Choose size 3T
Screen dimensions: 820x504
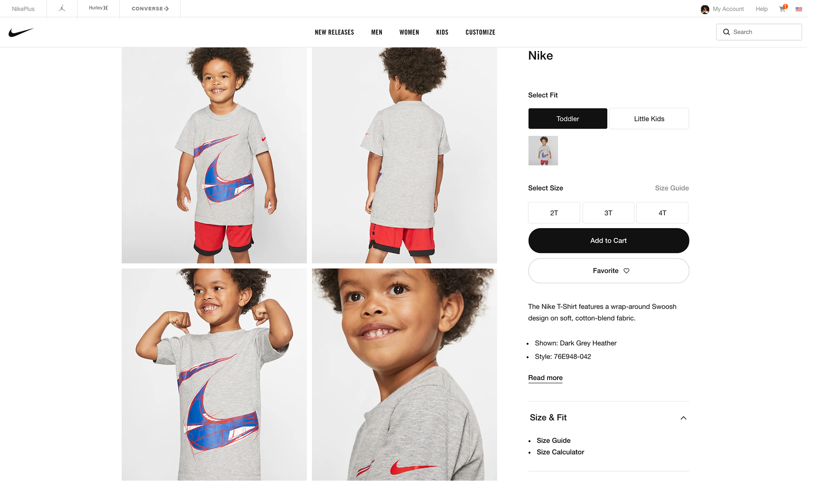pos(608,213)
